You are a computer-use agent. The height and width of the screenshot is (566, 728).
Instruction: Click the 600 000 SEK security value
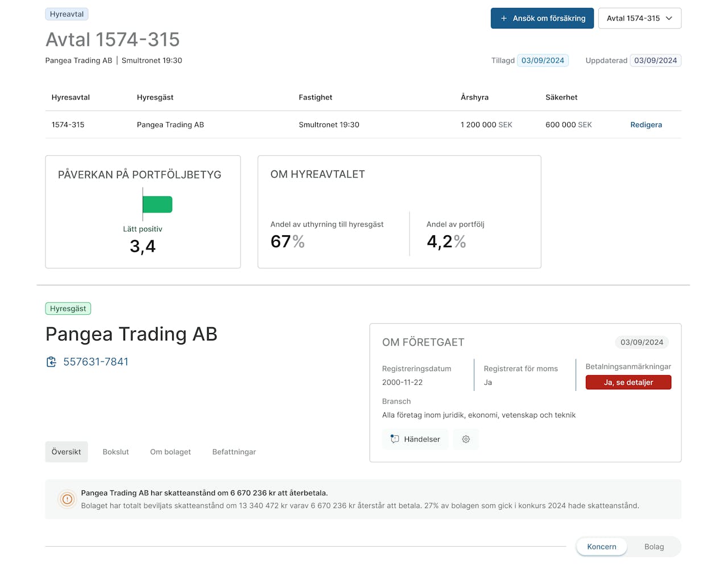(x=569, y=124)
